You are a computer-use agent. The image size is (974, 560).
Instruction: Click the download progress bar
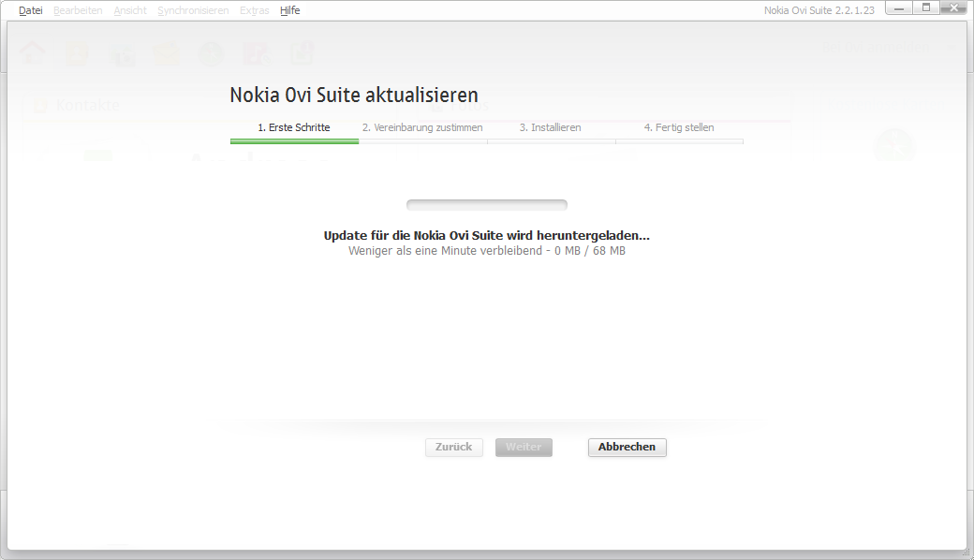pyautogui.click(x=486, y=205)
